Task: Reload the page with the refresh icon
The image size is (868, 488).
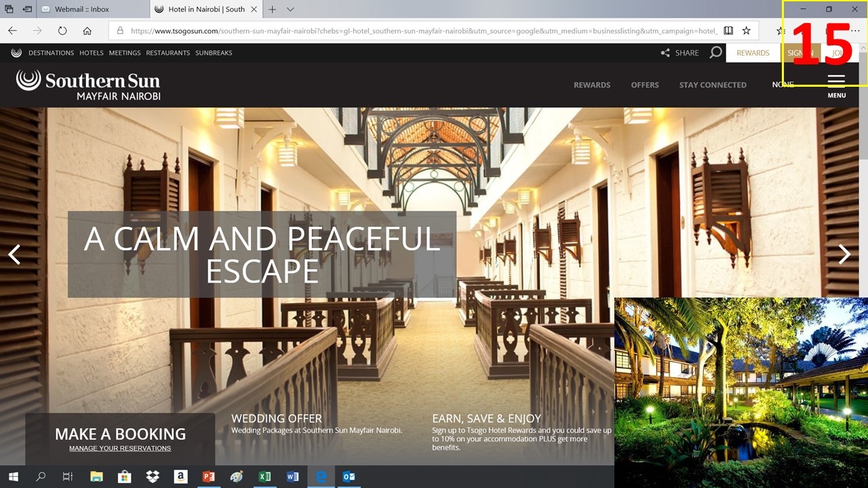Action: 62,30
